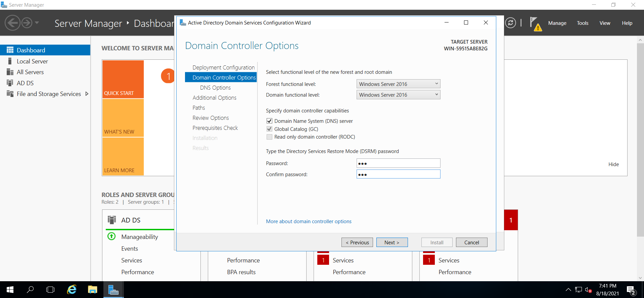The height and width of the screenshot is (298, 644).
Task: Click the forward navigation arrow in Server Manager
Action: tap(27, 23)
